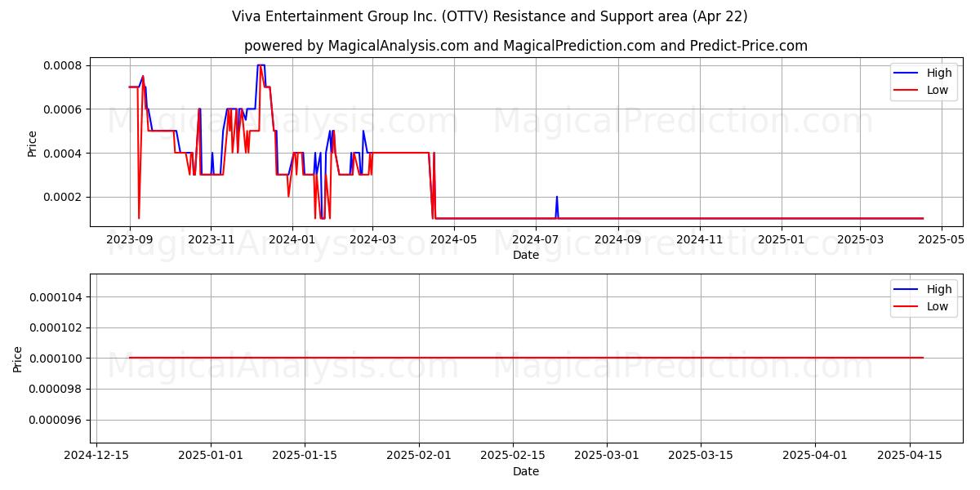Click the top chart x tick 2023-11
Screen dimensions: 980x490
pos(211,239)
